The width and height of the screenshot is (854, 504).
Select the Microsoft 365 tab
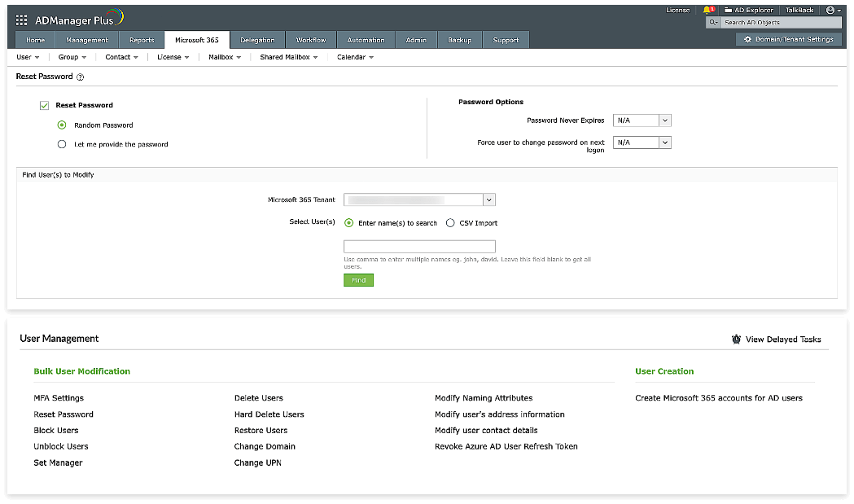(197, 40)
